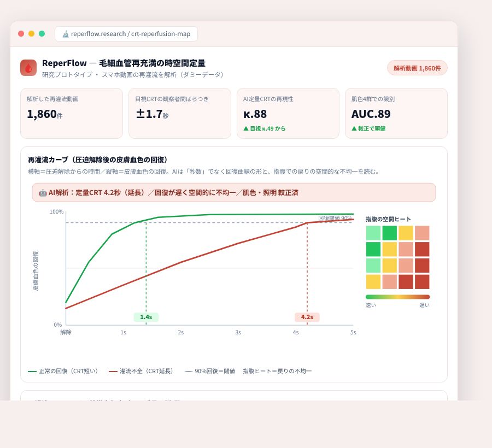492x448 pixels.
Task: Click the 解除 x-axis label
Action: coord(66,332)
